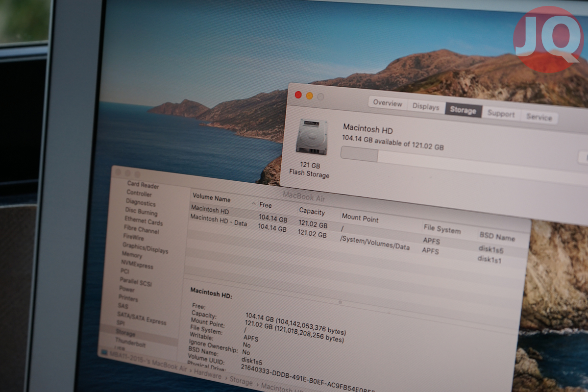
Task: Select the Storage tab
Action: click(463, 110)
